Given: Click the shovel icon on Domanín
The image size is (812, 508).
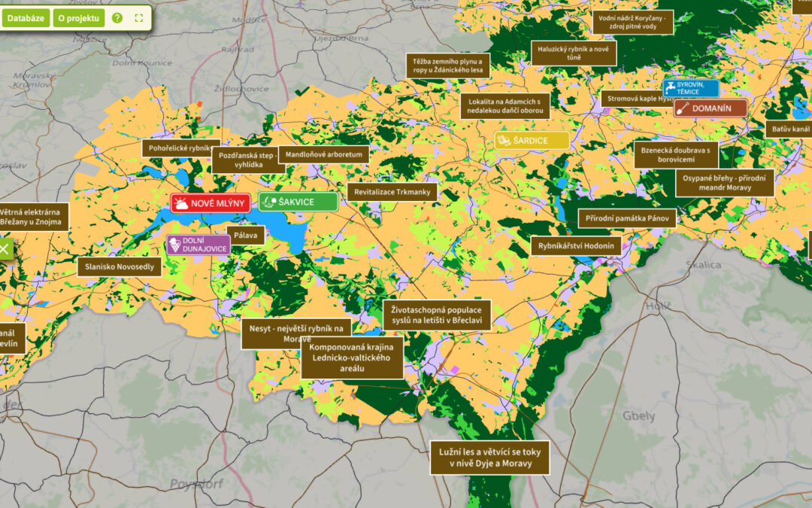Looking at the screenshot, I should pyautogui.click(x=683, y=108).
